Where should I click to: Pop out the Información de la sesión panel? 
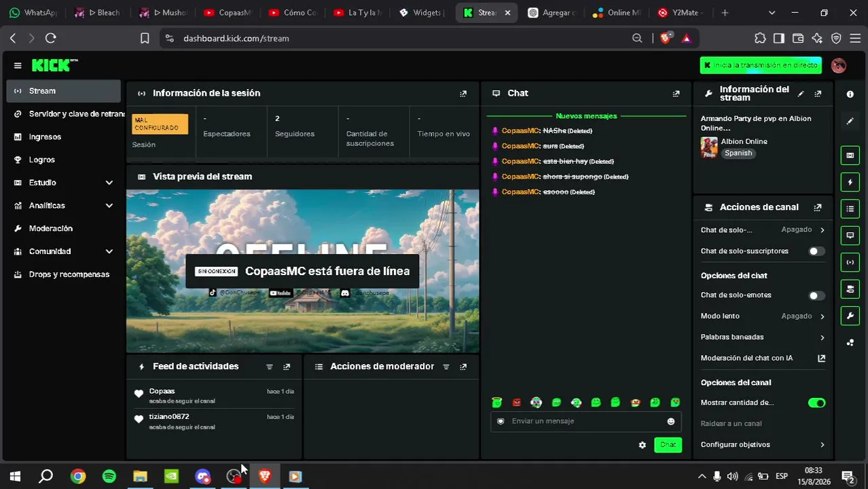pos(463,94)
